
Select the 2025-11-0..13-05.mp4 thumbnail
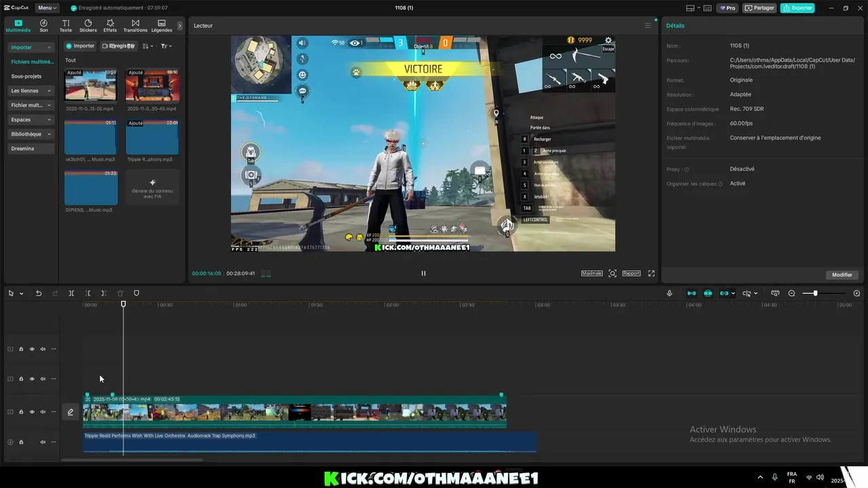coord(90,85)
